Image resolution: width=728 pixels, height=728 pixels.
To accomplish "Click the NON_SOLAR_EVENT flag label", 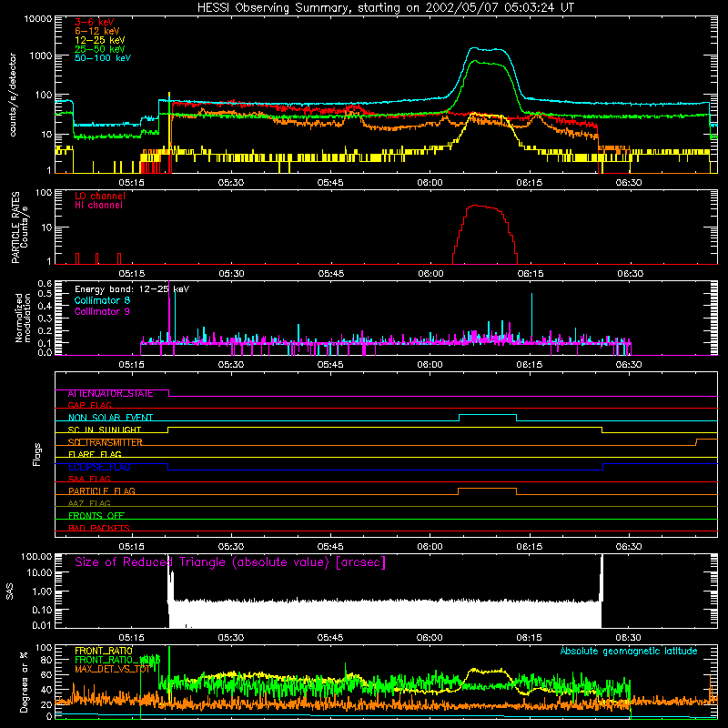I will [x=110, y=418].
